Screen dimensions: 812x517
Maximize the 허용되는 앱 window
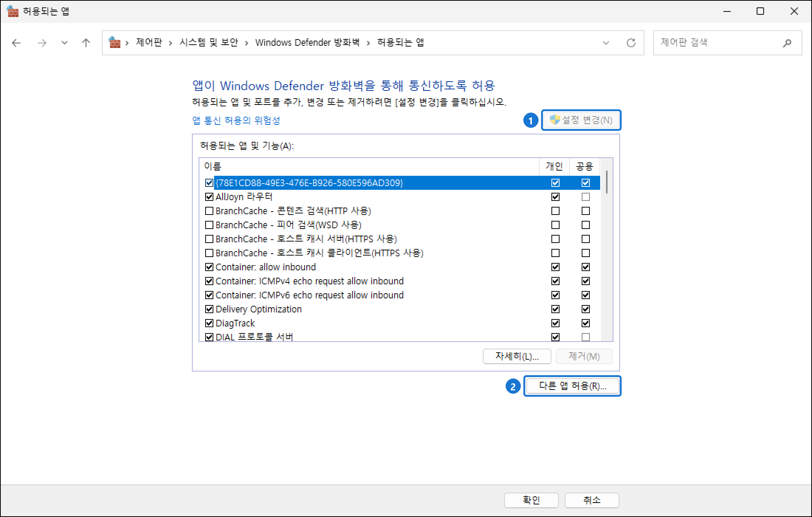click(x=760, y=11)
